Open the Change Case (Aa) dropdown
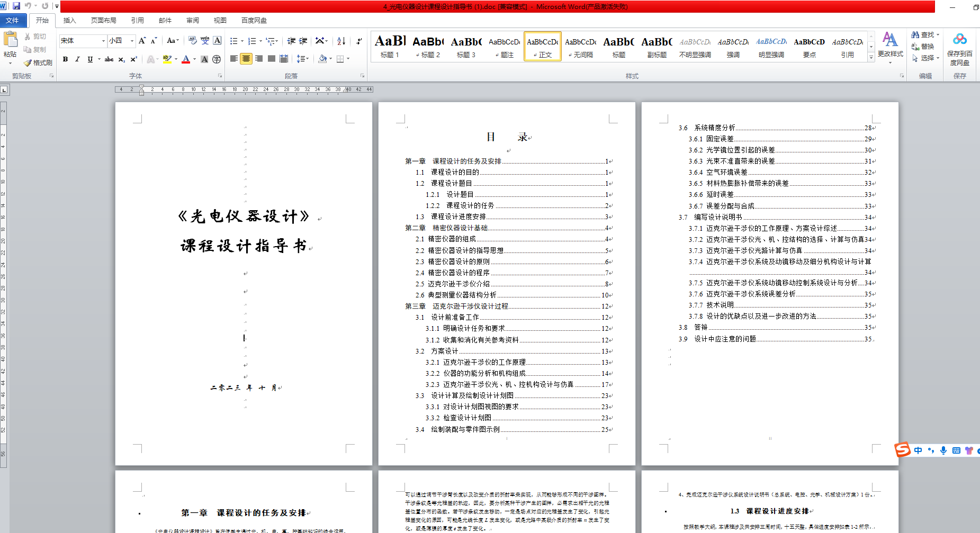 pos(173,41)
